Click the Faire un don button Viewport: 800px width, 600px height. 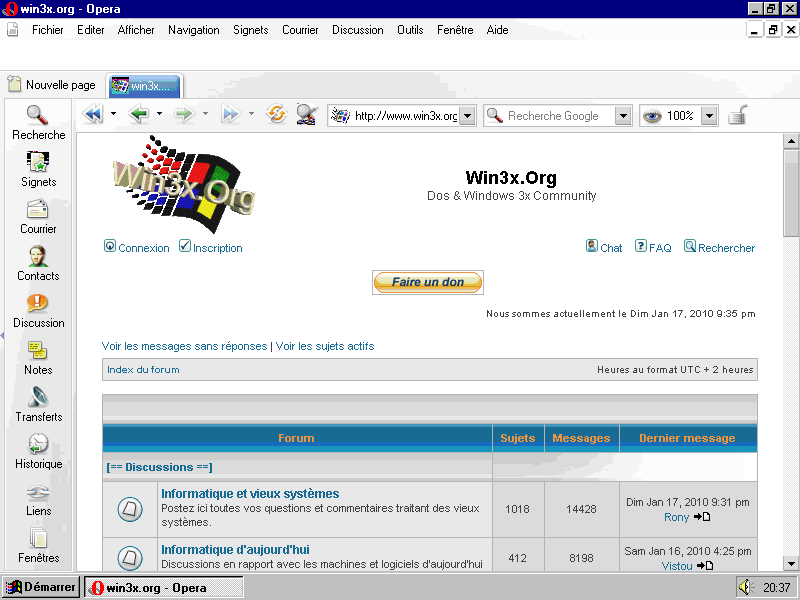coord(428,282)
